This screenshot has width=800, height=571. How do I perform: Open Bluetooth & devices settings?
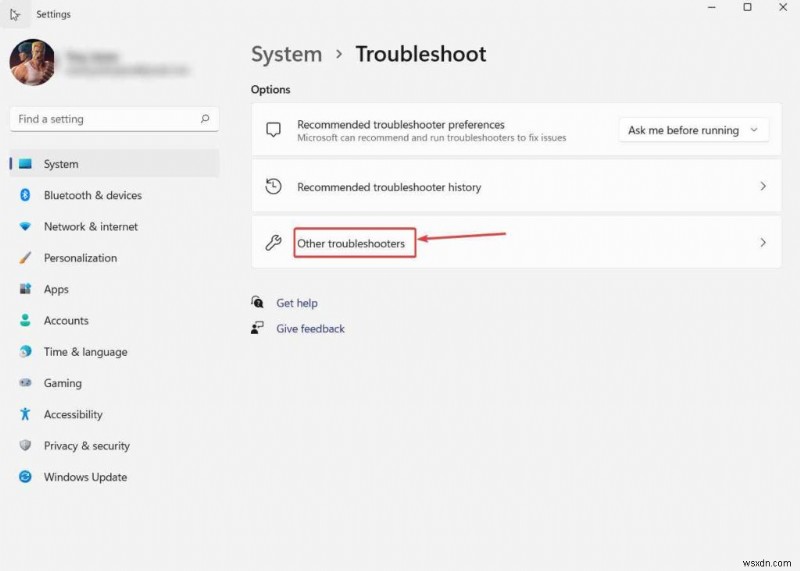point(114,195)
